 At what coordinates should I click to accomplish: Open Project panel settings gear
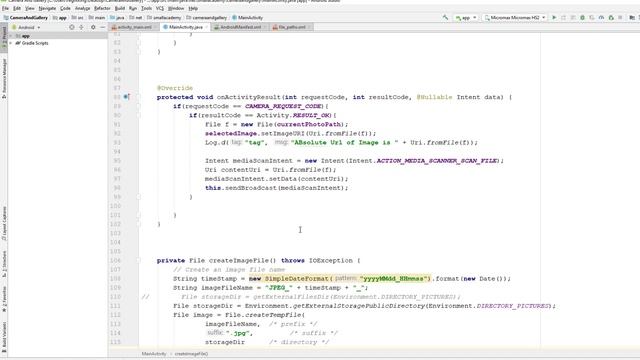93,27
